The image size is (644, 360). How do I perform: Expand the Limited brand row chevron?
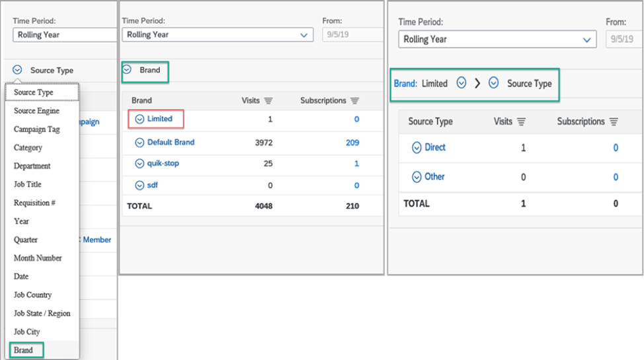point(140,120)
